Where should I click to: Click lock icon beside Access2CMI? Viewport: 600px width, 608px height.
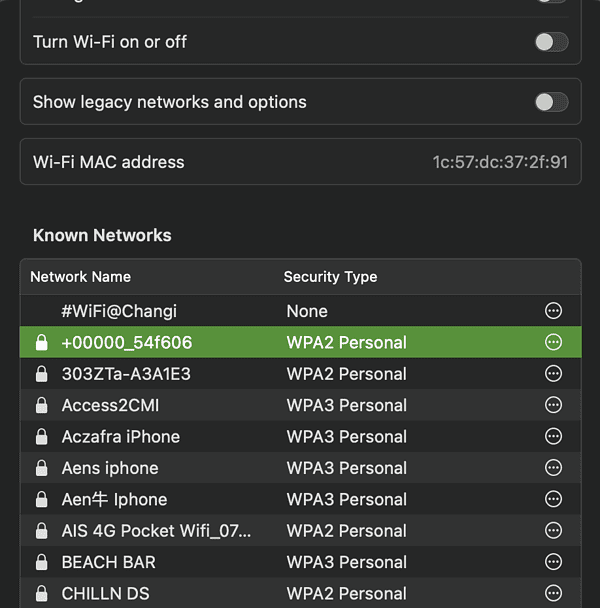click(x=41, y=405)
